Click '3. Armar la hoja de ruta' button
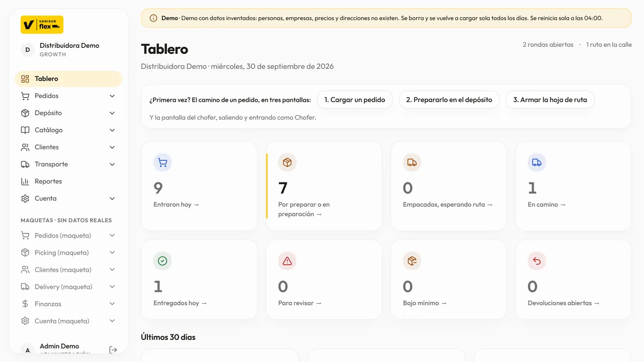This screenshot has width=644, height=362. (x=550, y=100)
